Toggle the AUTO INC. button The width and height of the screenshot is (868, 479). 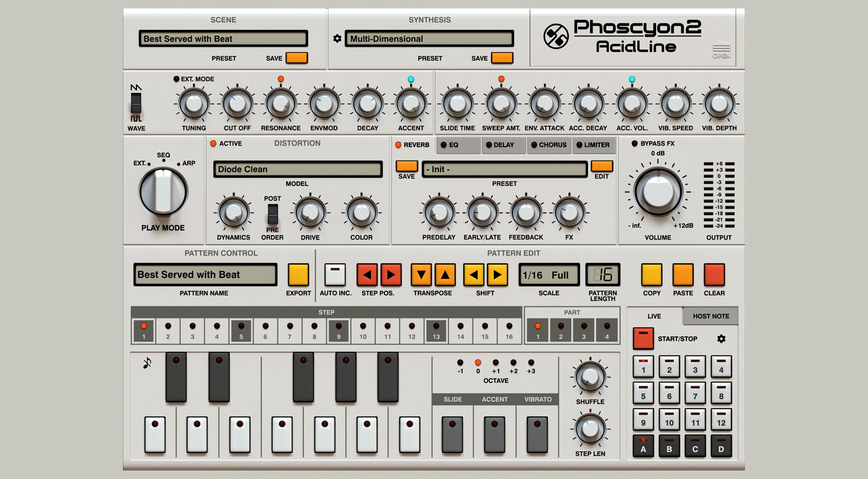pyautogui.click(x=335, y=275)
